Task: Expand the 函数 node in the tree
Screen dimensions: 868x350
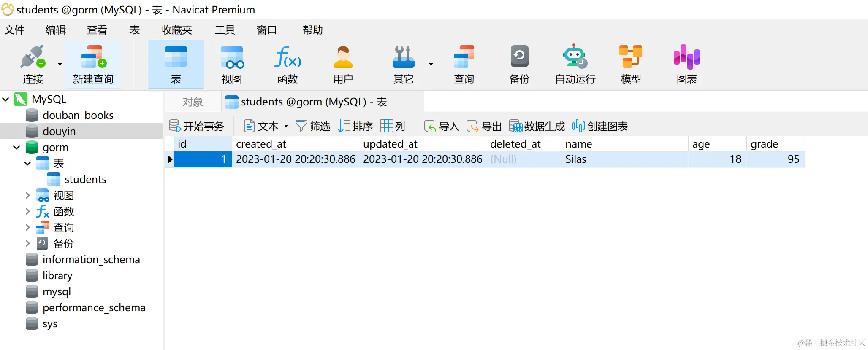Action: click(27, 211)
